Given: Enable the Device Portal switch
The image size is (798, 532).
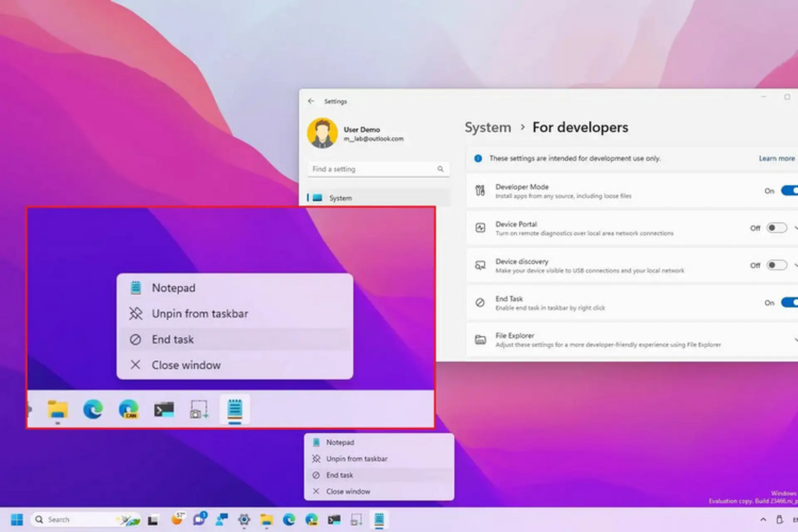Looking at the screenshot, I should pyautogui.click(x=777, y=228).
